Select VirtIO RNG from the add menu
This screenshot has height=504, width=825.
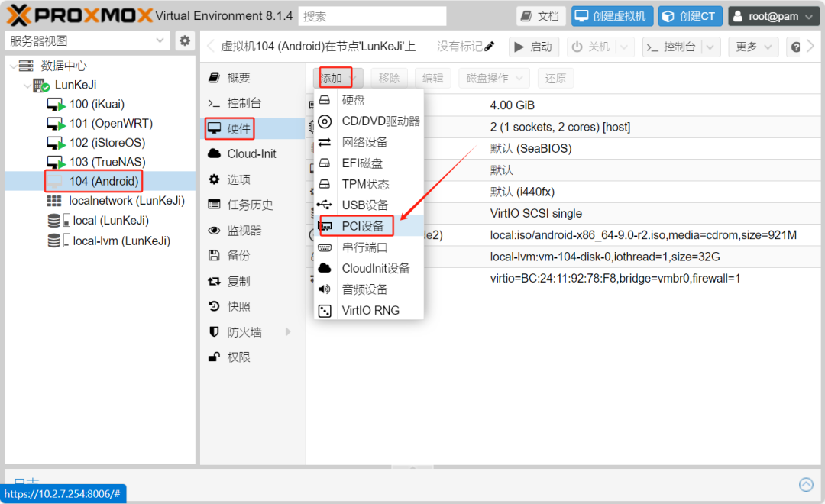pos(369,310)
